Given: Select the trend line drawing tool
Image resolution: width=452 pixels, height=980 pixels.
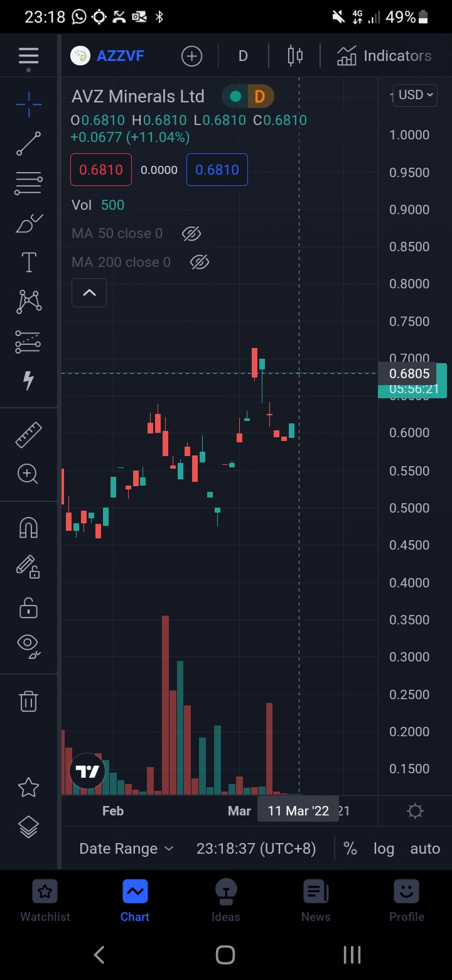Looking at the screenshot, I should click(x=29, y=144).
